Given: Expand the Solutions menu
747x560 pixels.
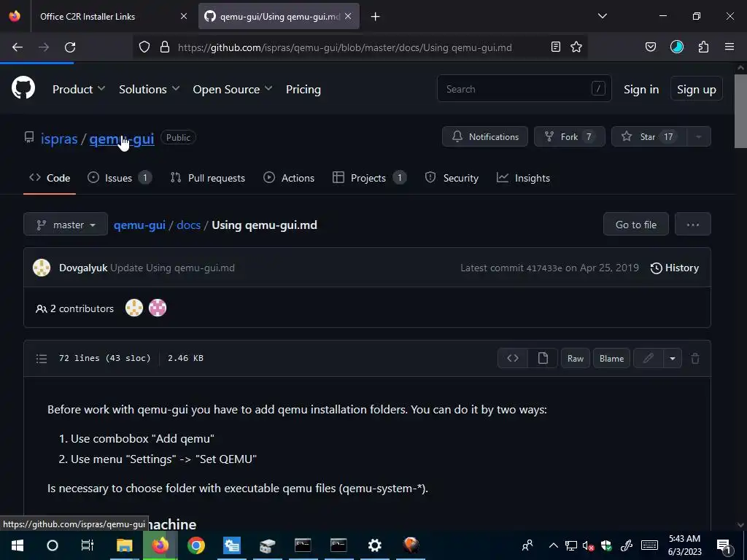Looking at the screenshot, I should coord(149,89).
